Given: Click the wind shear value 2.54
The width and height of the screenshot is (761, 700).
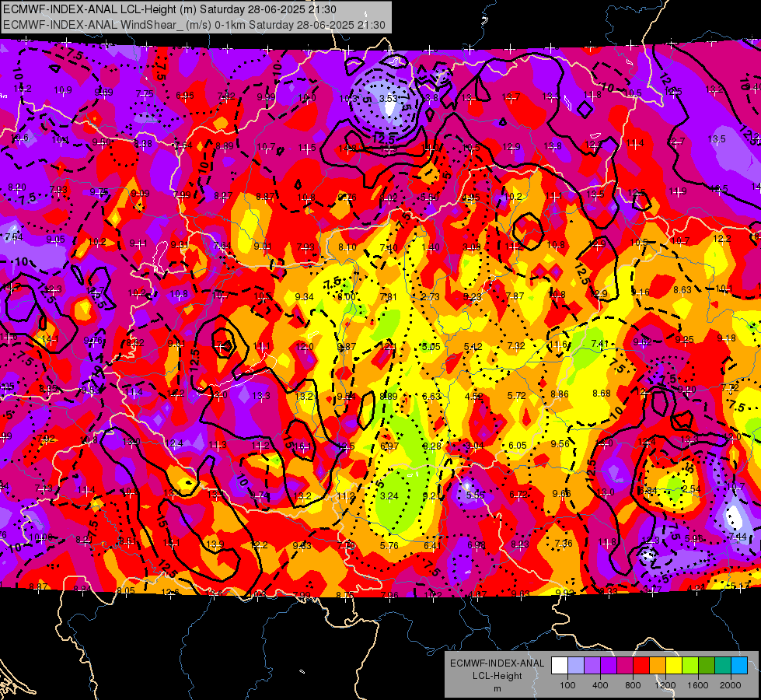Looking at the screenshot, I should pos(691,488).
